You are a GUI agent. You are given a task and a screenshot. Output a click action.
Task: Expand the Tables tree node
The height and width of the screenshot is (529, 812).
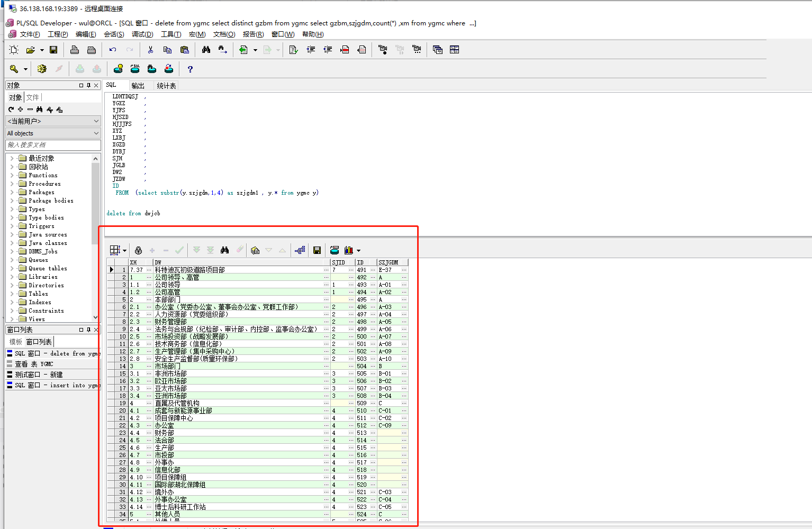pyautogui.click(x=12, y=294)
